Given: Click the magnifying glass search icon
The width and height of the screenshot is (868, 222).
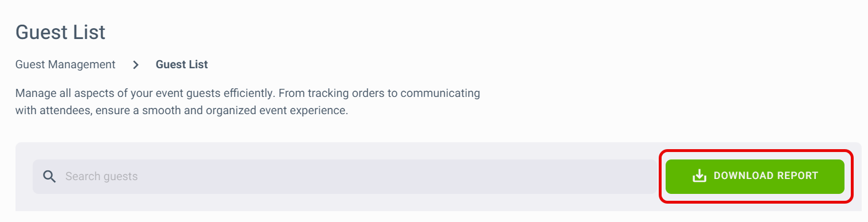Looking at the screenshot, I should 50,176.
